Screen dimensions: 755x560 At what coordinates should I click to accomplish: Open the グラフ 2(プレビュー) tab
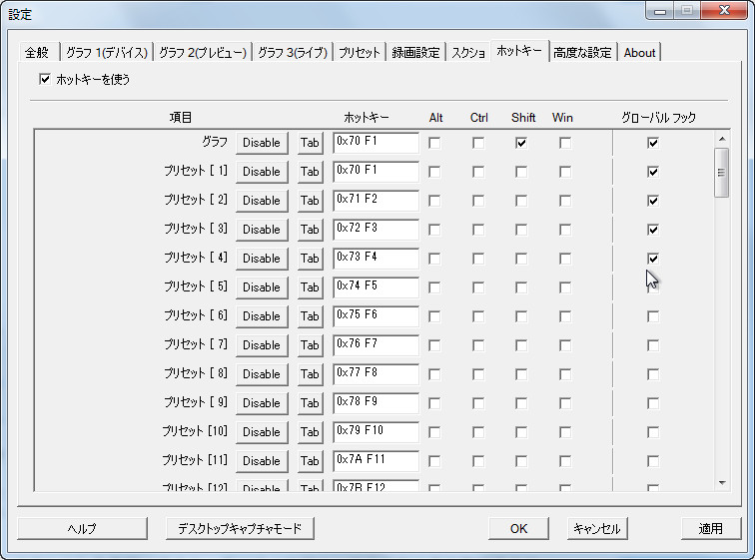tap(203, 53)
